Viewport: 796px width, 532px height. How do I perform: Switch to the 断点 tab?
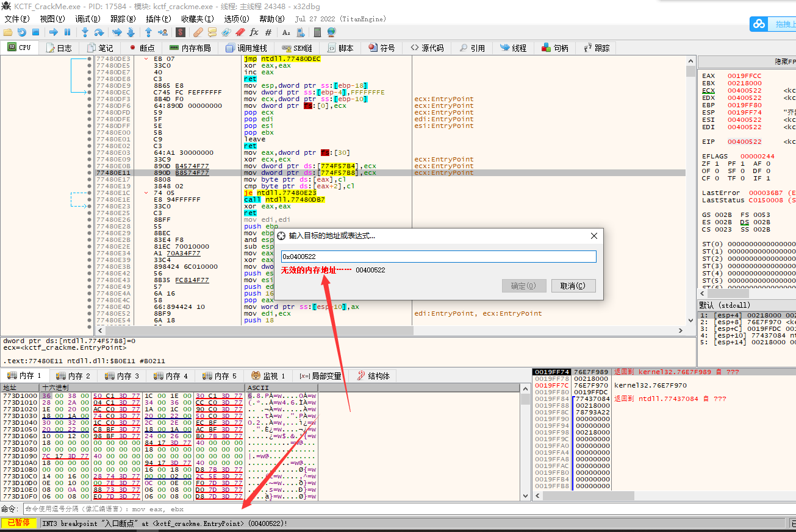pyautogui.click(x=142, y=48)
